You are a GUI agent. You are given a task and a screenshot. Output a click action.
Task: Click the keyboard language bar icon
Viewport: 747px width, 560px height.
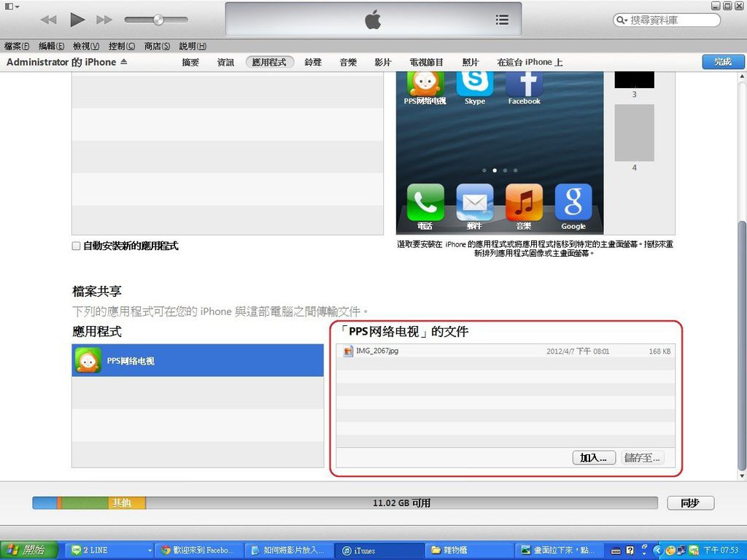pos(616,551)
